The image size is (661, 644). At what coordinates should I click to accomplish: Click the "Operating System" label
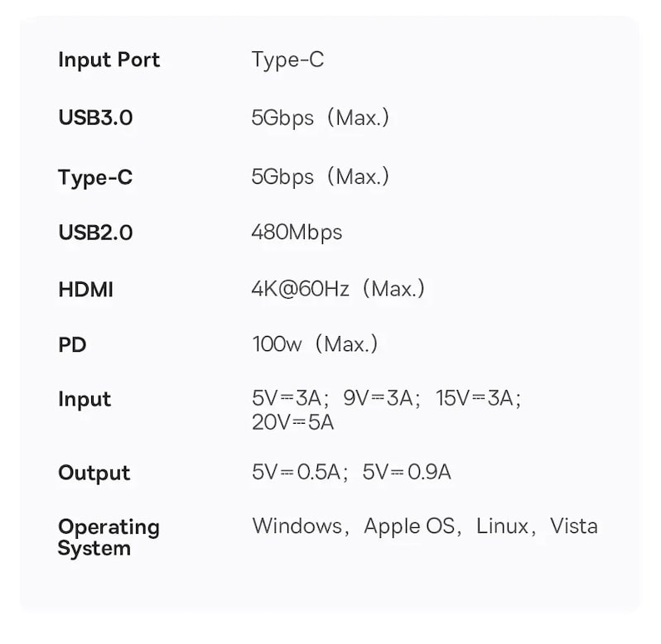tap(109, 537)
